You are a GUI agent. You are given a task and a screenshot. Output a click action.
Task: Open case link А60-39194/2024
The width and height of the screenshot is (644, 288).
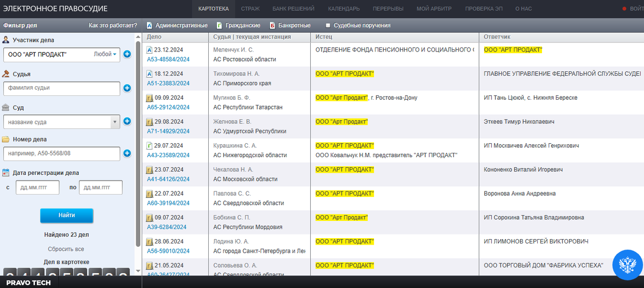[169, 203]
